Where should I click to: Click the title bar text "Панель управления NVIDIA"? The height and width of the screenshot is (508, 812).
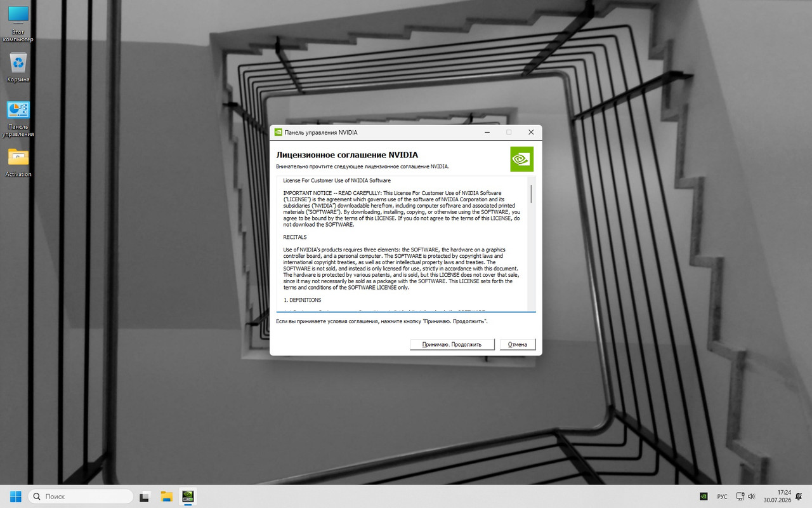point(321,132)
